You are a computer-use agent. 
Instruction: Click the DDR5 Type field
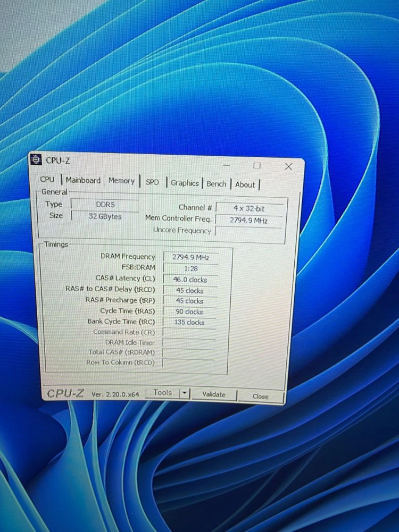(x=105, y=204)
